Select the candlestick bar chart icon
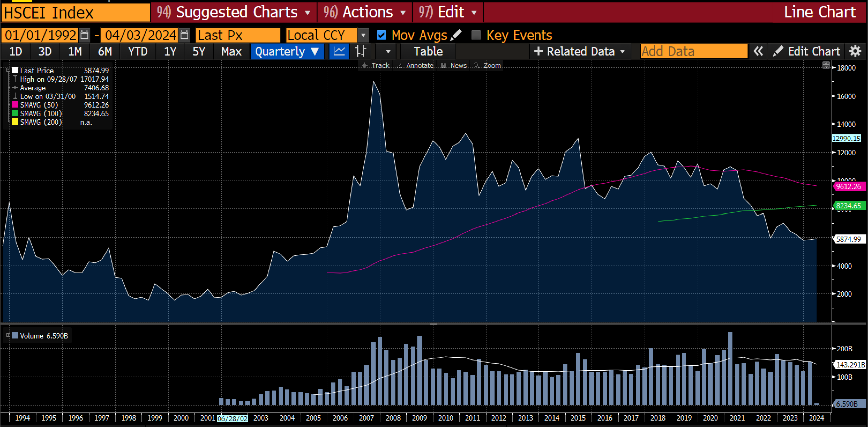The width and height of the screenshot is (868, 427). [360, 51]
